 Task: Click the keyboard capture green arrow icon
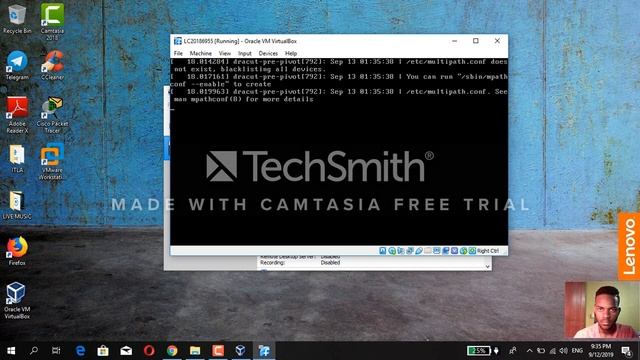click(x=472, y=251)
